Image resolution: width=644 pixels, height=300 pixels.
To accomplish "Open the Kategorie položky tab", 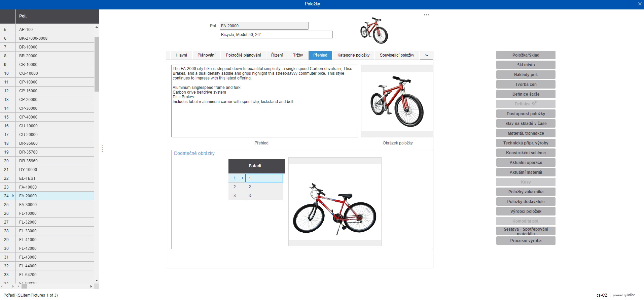I will click(x=353, y=55).
